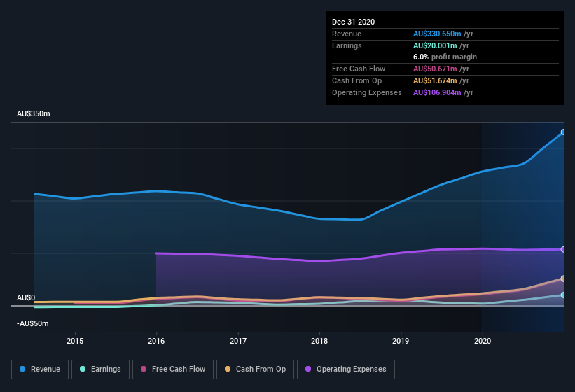Screen dimensions: 575x392
Task: Toggle the Revenue series in the legend
Action: click(x=40, y=370)
